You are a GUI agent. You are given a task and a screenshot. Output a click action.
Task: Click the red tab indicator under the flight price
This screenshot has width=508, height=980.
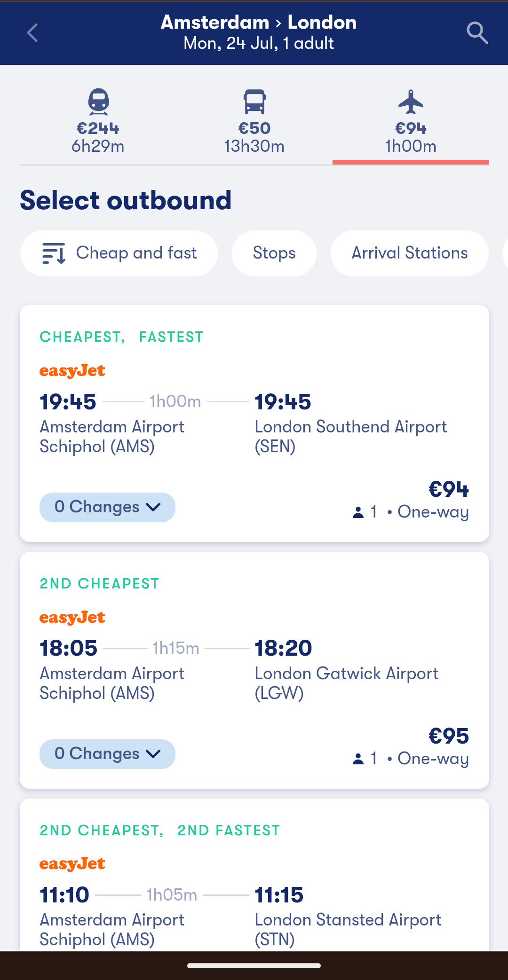[x=411, y=162]
